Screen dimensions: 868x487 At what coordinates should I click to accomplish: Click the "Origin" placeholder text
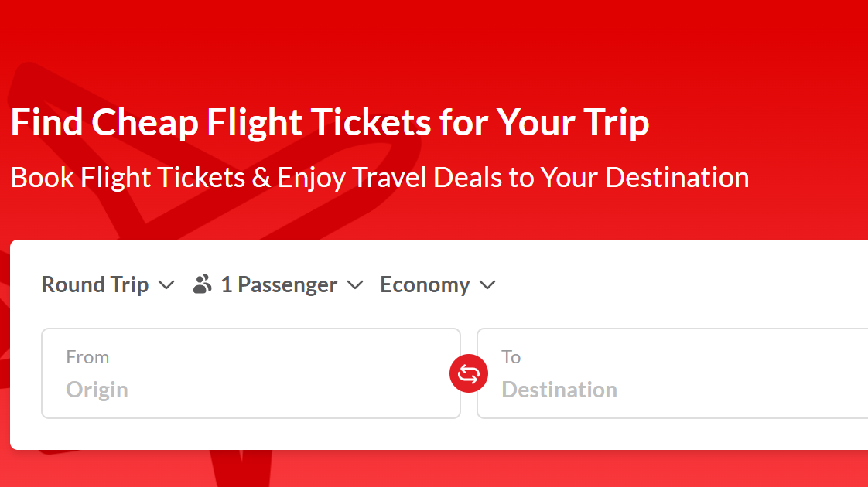(x=97, y=390)
